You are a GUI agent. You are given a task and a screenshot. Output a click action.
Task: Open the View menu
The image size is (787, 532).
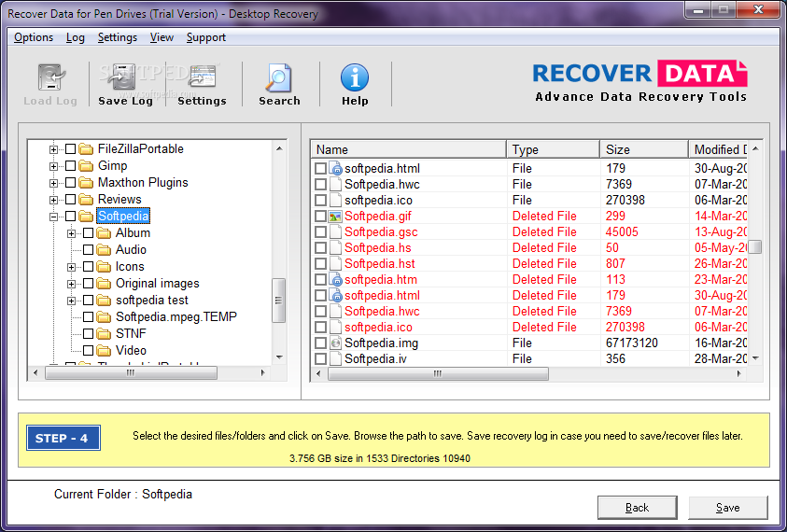[162, 37]
